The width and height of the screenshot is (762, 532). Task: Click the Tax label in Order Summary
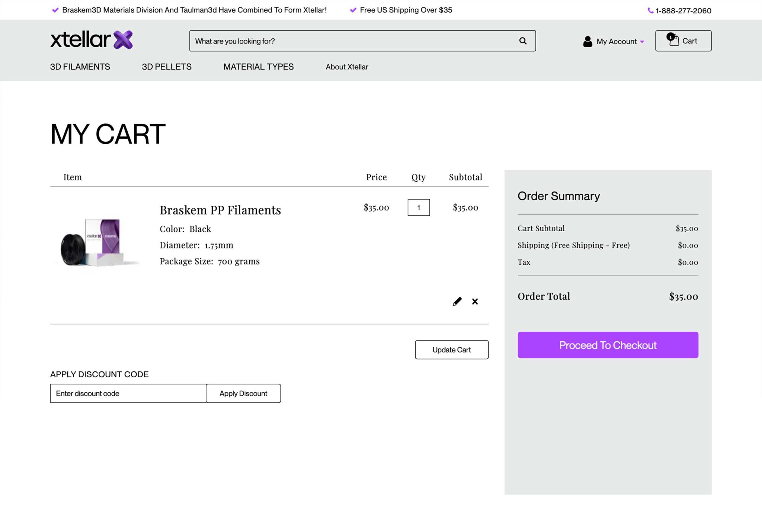coord(524,262)
